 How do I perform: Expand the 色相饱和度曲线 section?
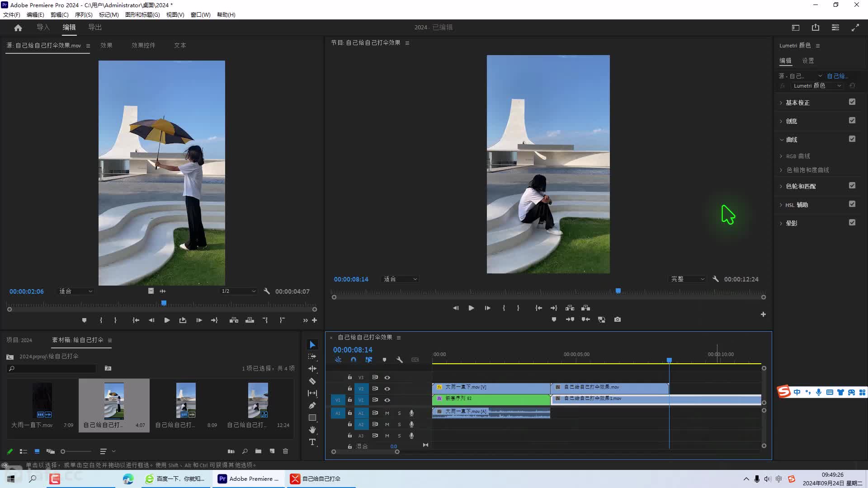coord(781,170)
